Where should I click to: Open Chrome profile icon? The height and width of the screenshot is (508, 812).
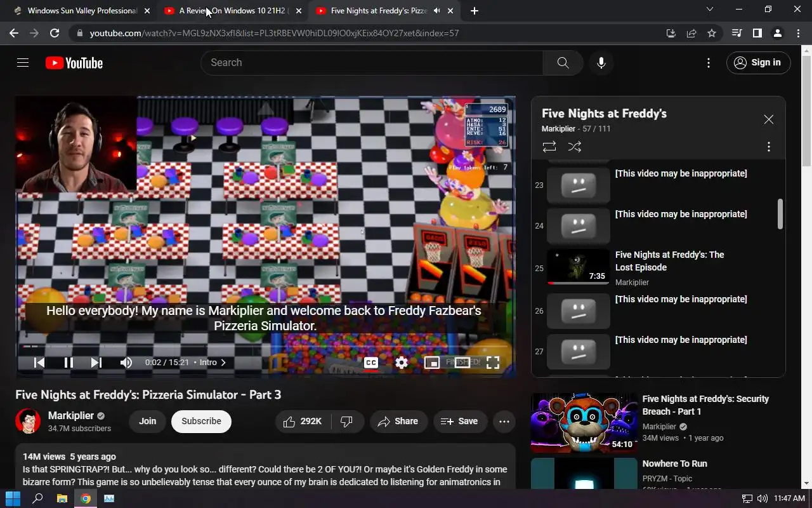[778, 33]
